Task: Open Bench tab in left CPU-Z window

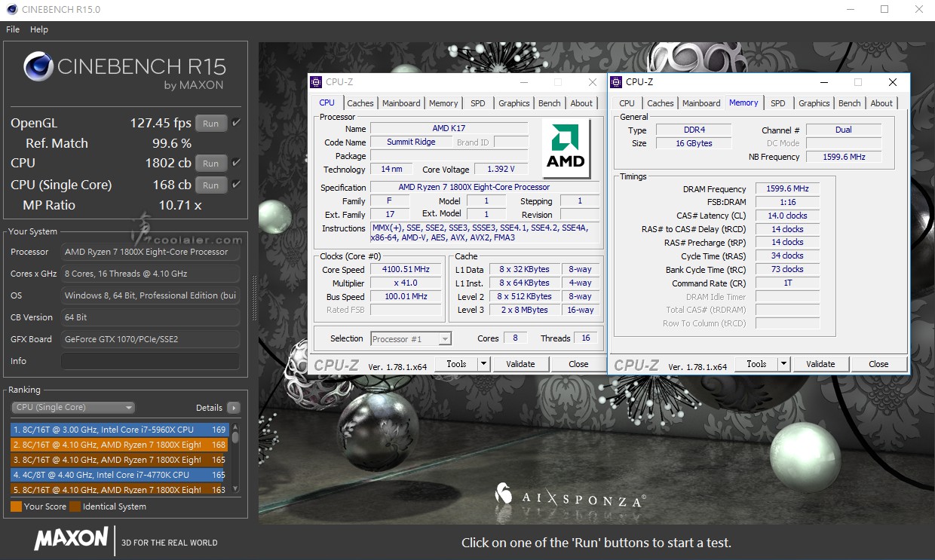Action: pos(550,103)
